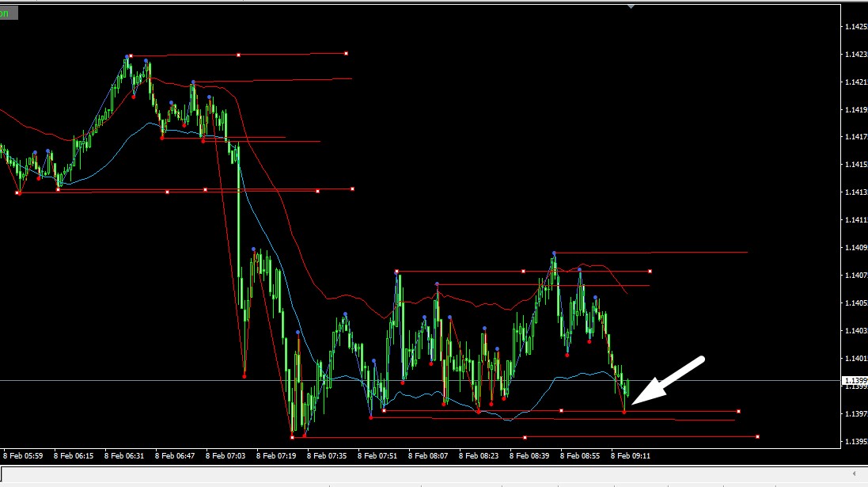This screenshot has height=487, width=868.
Task: Click the 1.1425 price axis label
Action: pyautogui.click(x=856, y=27)
